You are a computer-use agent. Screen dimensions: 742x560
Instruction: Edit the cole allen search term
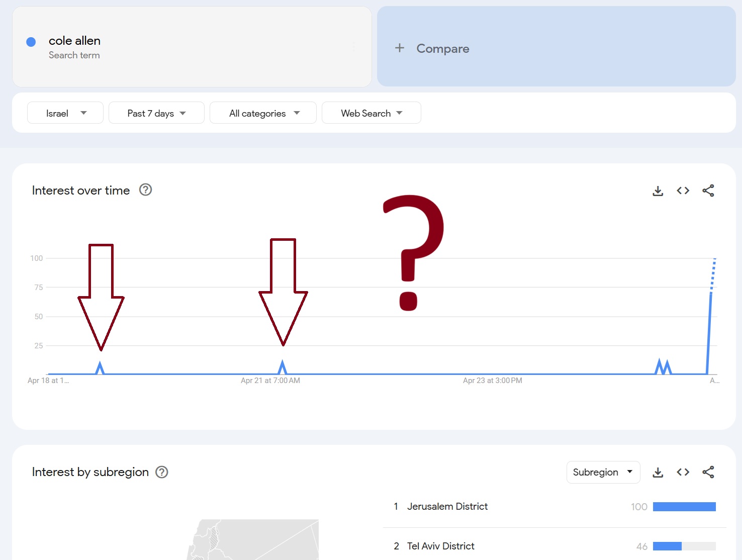tap(192, 47)
